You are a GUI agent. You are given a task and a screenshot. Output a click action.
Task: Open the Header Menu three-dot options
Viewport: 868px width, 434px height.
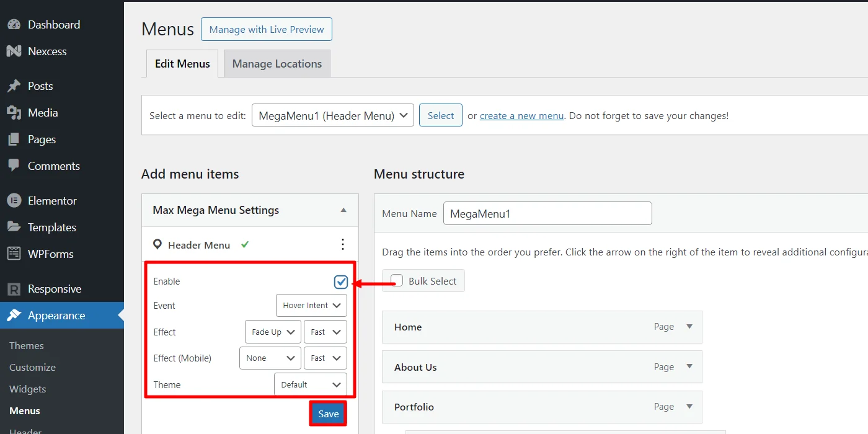[x=343, y=245]
